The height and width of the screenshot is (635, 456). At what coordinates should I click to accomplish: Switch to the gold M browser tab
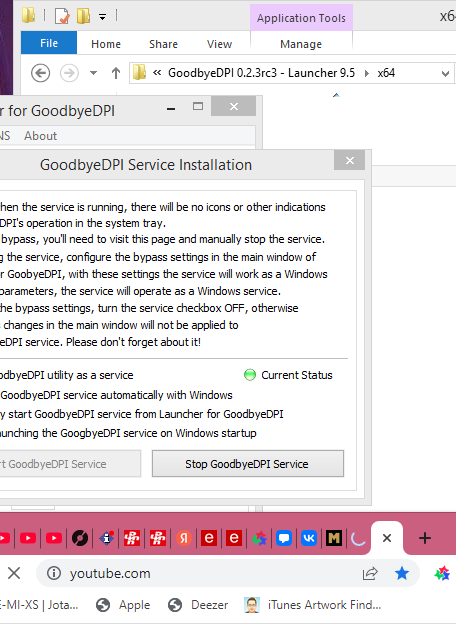[x=334, y=538]
